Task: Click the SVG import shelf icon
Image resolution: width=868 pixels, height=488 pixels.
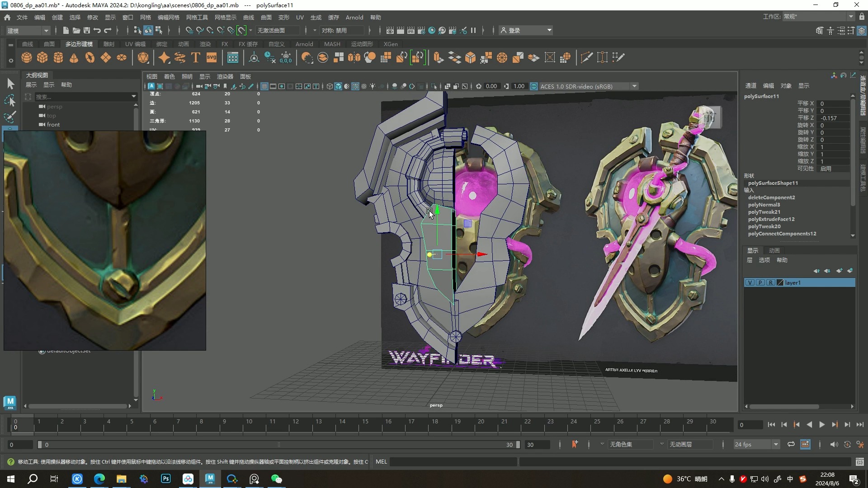Action: click(212, 57)
